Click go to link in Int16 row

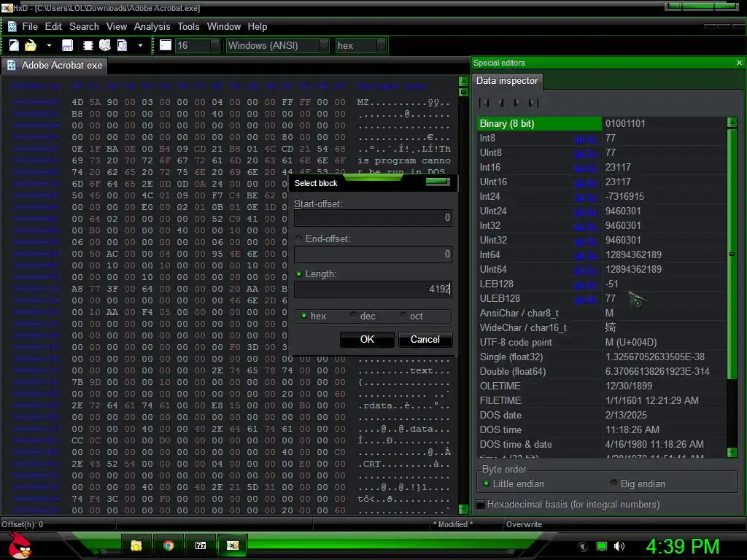(x=585, y=168)
